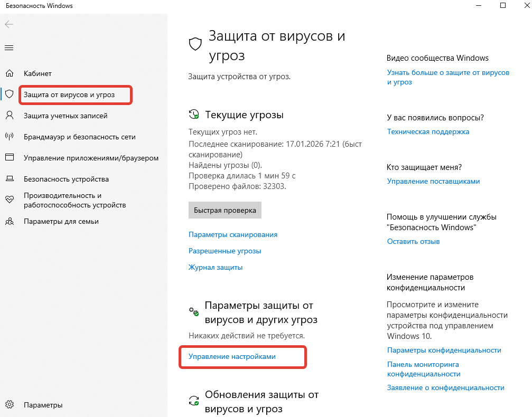Click the account protection person icon
Screen dimensions: 532x417
coord(9,116)
